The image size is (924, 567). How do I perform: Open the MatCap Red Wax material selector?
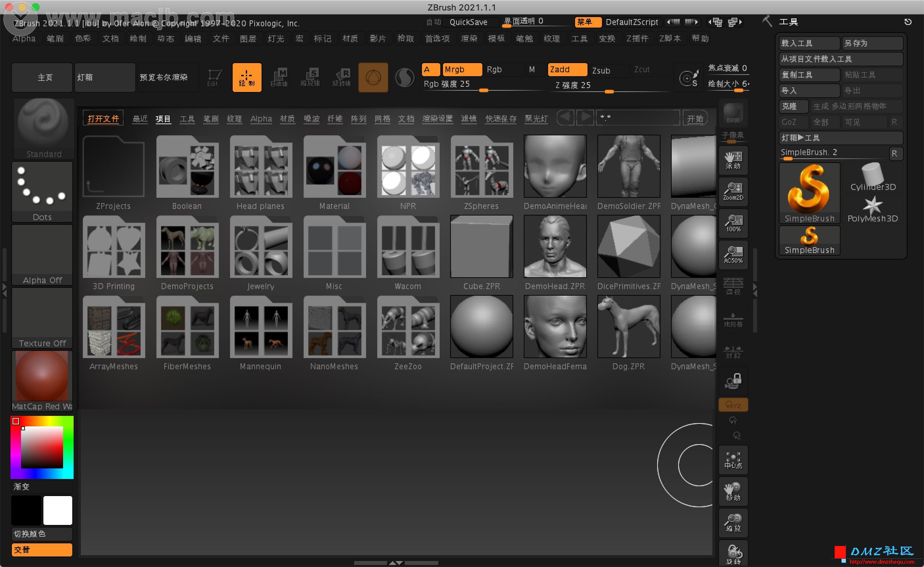click(42, 381)
